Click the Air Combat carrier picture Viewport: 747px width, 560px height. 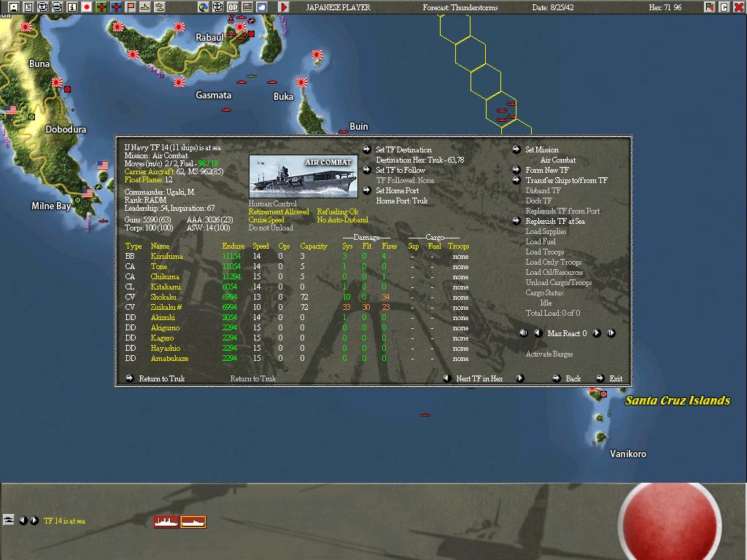(x=303, y=176)
